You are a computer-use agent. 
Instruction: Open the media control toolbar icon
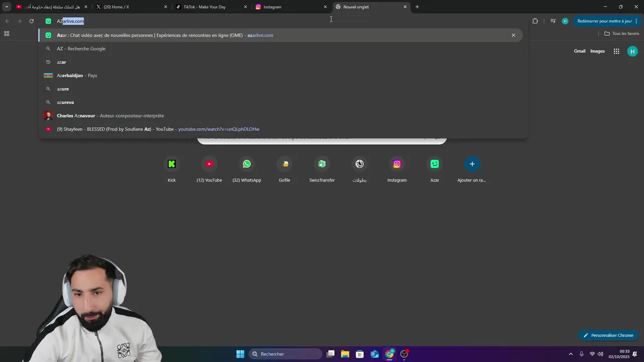pyautogui.click(x=553, y=21)
